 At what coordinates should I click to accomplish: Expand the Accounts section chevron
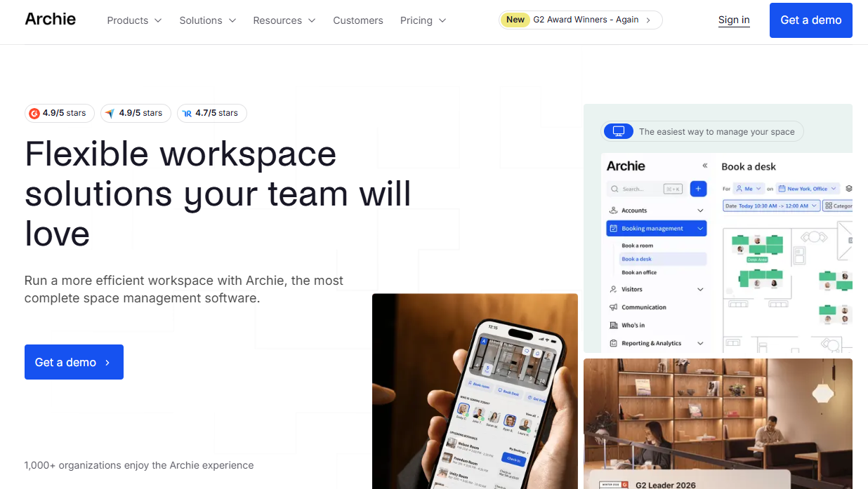coord(700,210)
